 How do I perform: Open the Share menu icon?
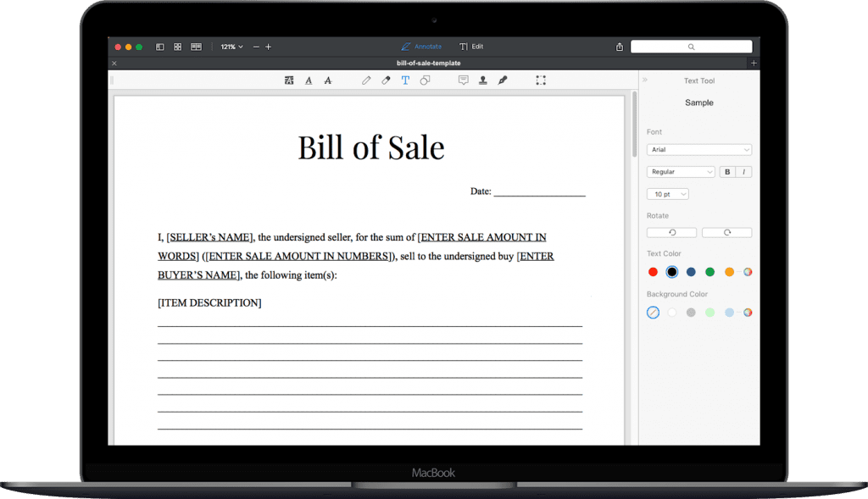pos(620,47)
